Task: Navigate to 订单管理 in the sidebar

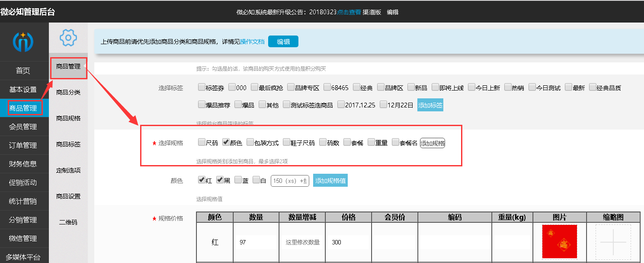Action: point(24,145)
